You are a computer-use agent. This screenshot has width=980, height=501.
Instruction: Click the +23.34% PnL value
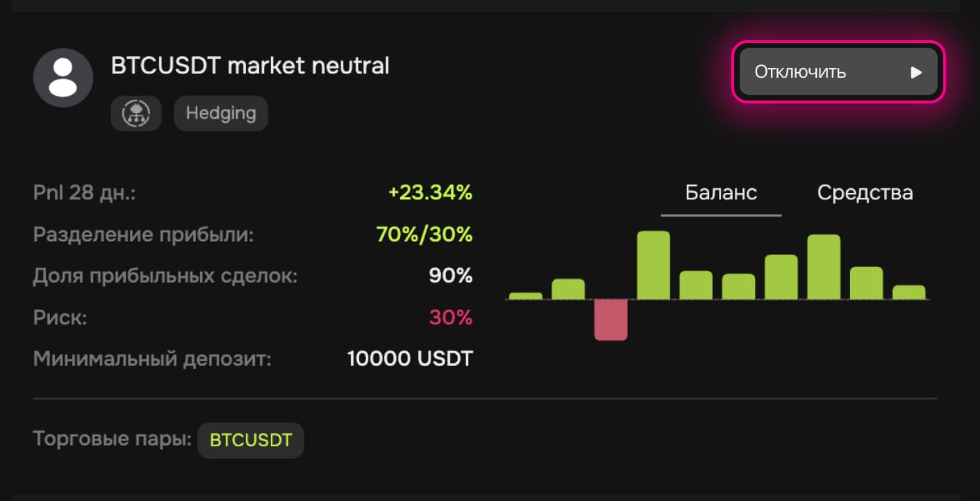coord(430,193)
